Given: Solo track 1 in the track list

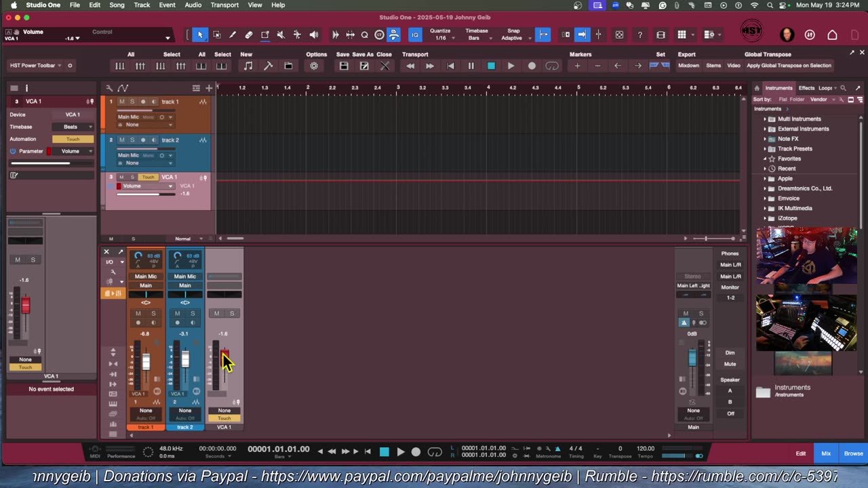Looking at the screenshot, I should coord(132,102).
